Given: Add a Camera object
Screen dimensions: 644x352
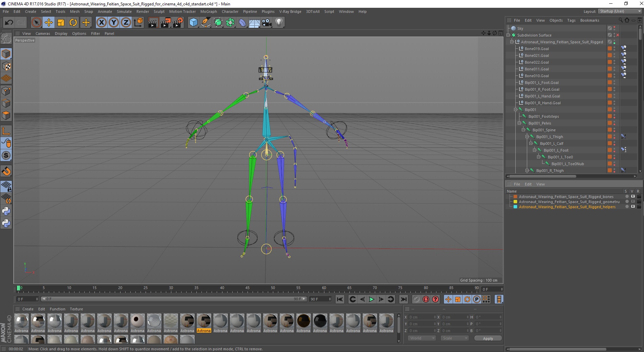Looking at the screenshot, I should (x=267, y=23).
